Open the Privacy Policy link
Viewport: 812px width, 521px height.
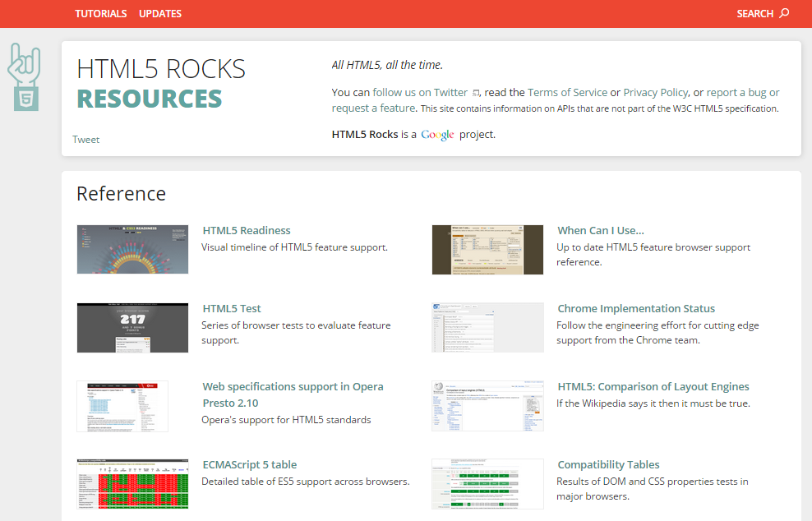(x=656, y=92)
